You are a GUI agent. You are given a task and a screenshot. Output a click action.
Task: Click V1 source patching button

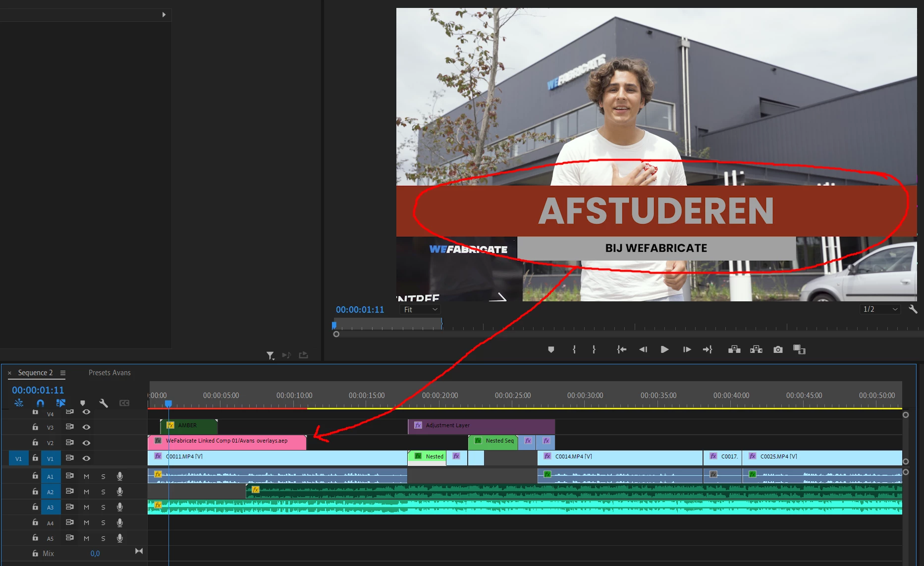click(x=18, y=458)
